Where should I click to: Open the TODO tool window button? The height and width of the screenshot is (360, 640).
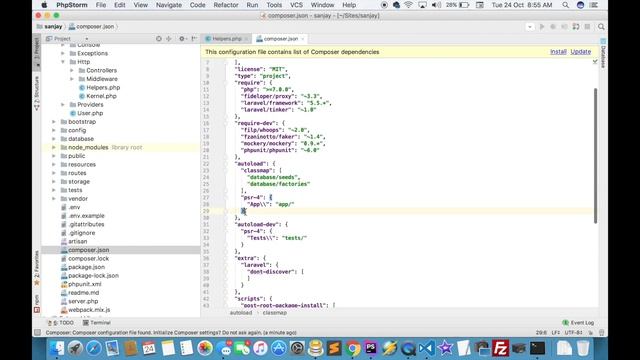click(61, 322)
